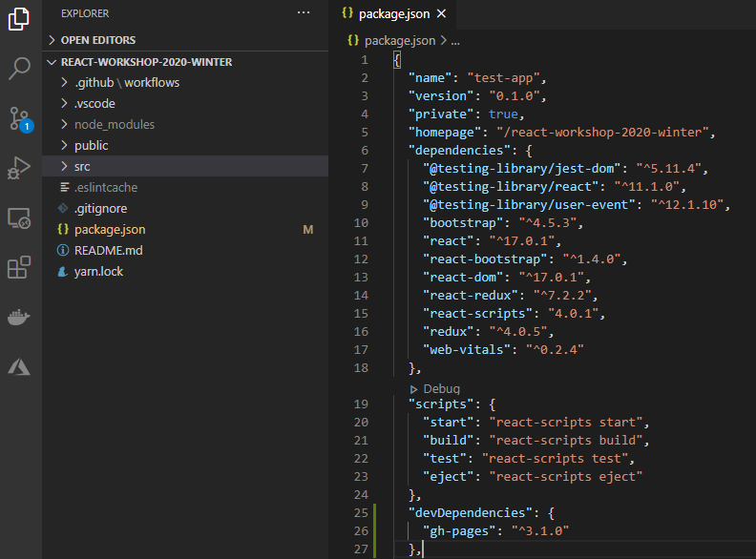This screenshot has height=559, width=756.
Task: Open the Extensions view icon
Action: point(19,267)
